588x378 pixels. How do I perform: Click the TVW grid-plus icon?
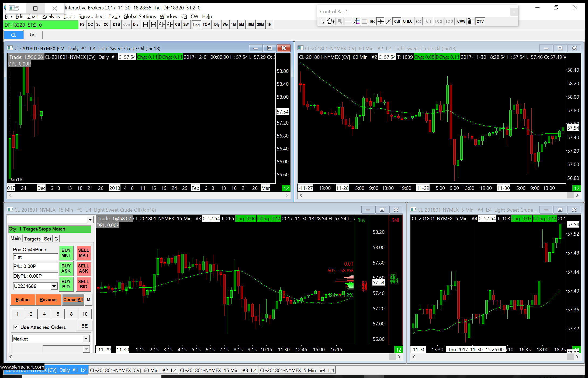coord(471,21)
